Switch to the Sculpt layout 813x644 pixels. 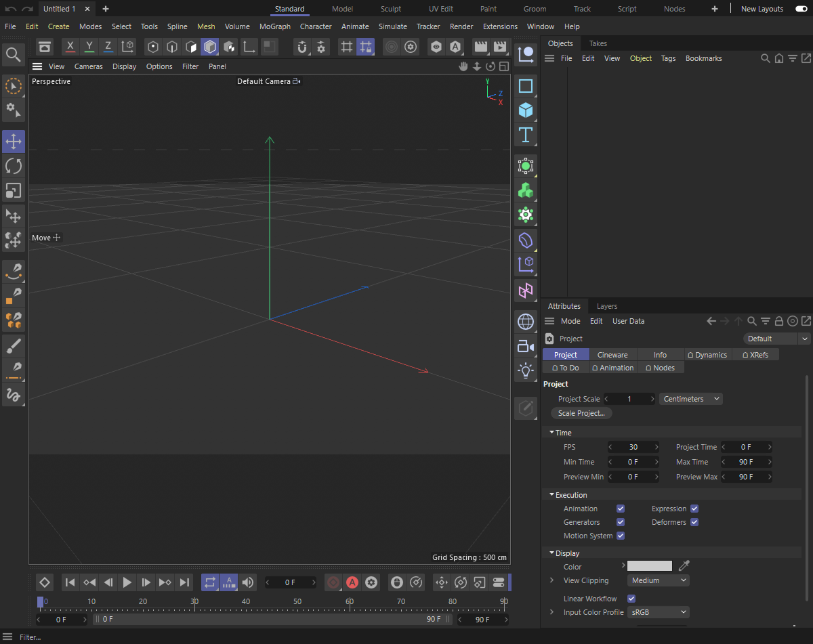point(391,9)
